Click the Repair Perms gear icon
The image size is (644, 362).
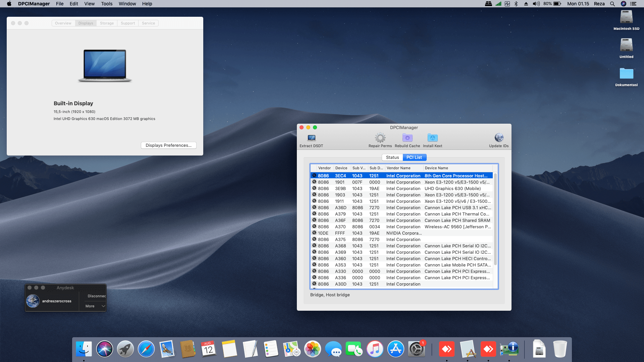[380, 138]
